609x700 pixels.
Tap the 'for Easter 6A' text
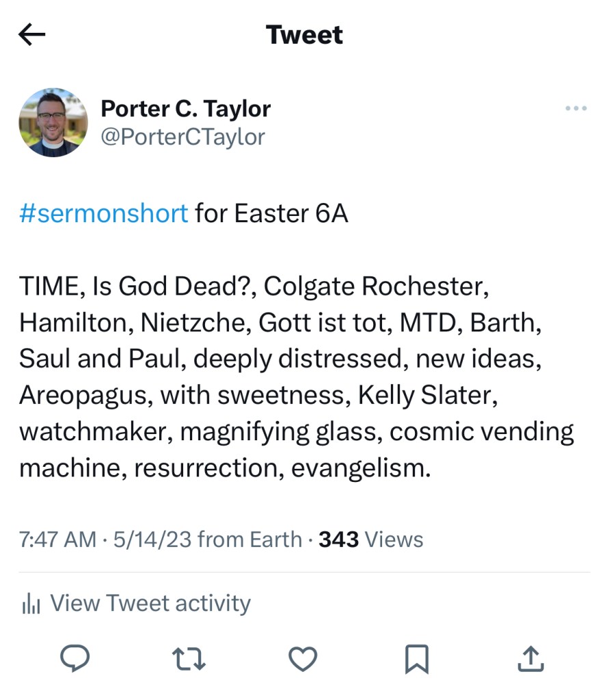point(271,214)
